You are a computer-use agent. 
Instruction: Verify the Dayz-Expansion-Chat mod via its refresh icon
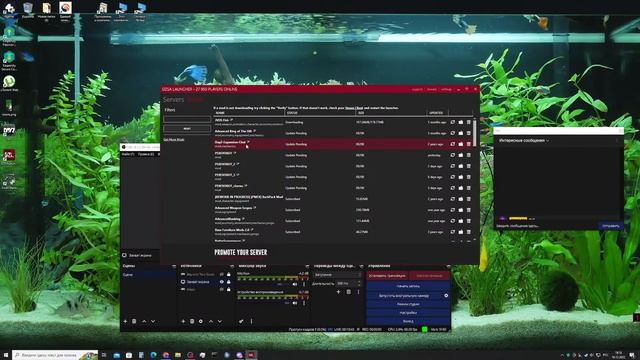(452, 144)
